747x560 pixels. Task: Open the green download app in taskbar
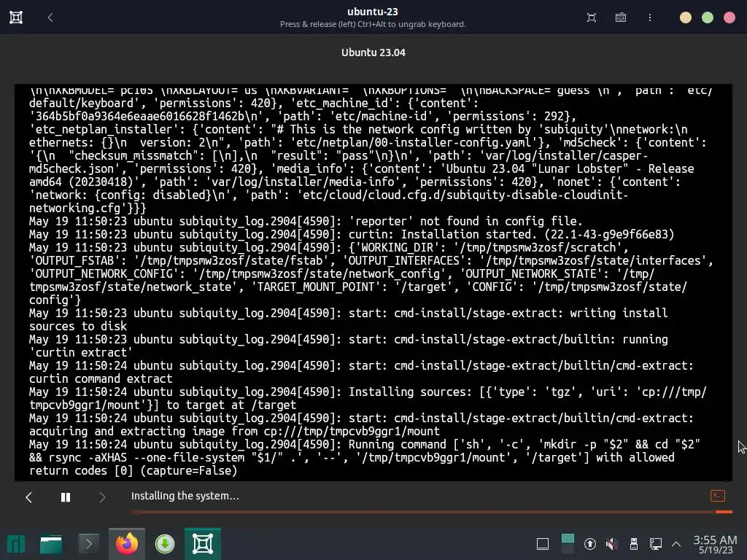coord(165,544)
